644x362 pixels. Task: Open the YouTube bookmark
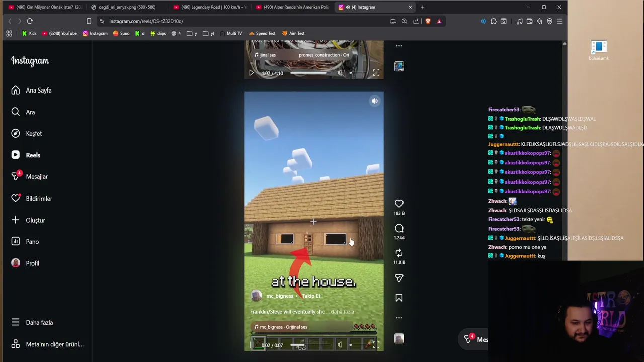pos(59,33)
